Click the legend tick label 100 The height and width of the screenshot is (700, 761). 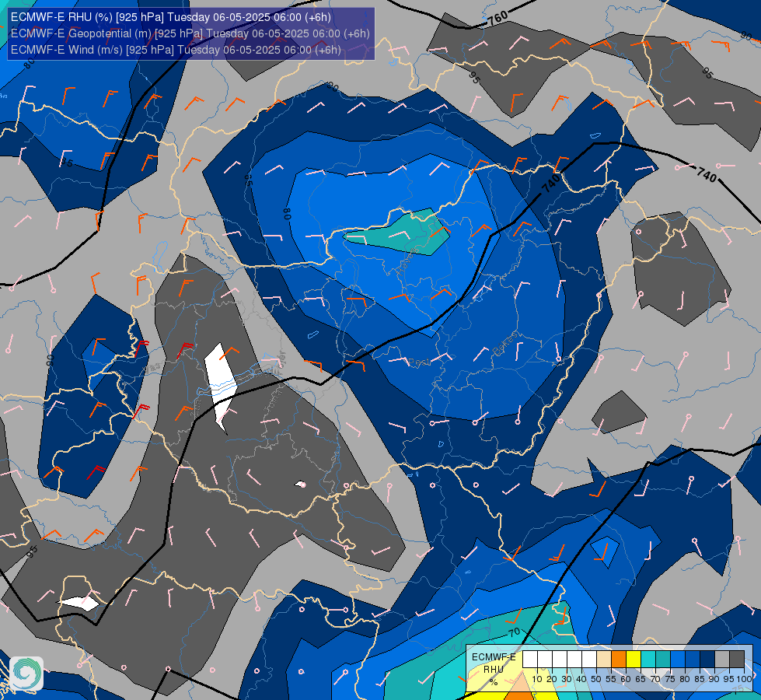tap(745, 679)
